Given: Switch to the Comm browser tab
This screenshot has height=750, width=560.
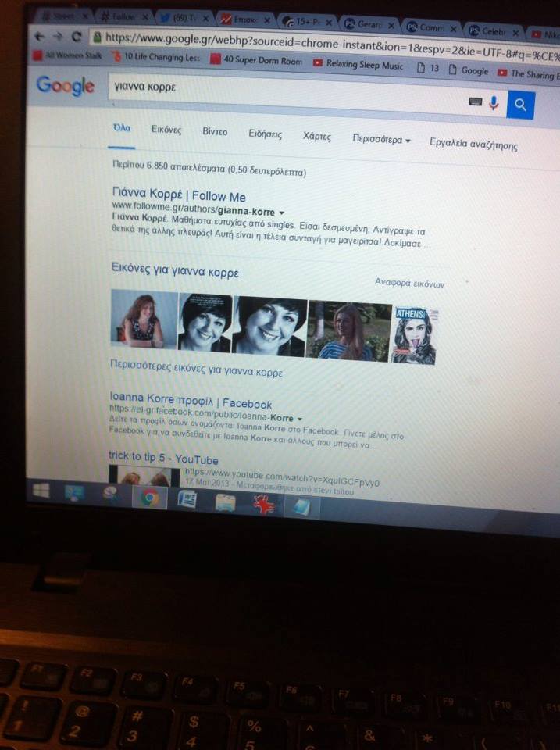Looking at the screenshot, I should (430, 28).
